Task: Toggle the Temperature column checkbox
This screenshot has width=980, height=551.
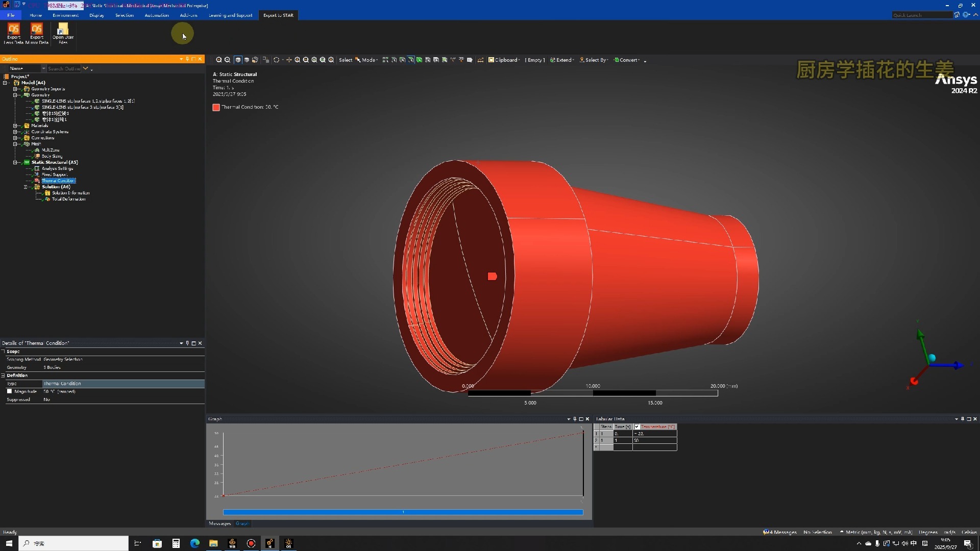Action: coord(637,427)
